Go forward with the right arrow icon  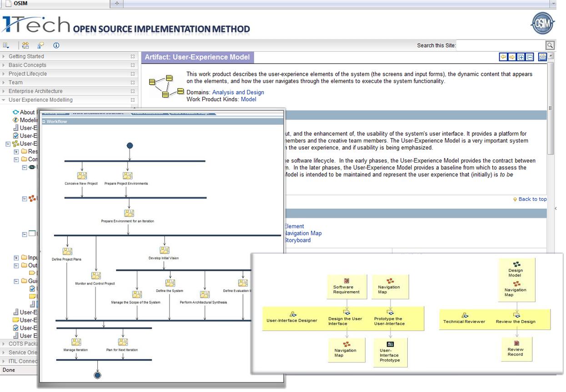512,57
